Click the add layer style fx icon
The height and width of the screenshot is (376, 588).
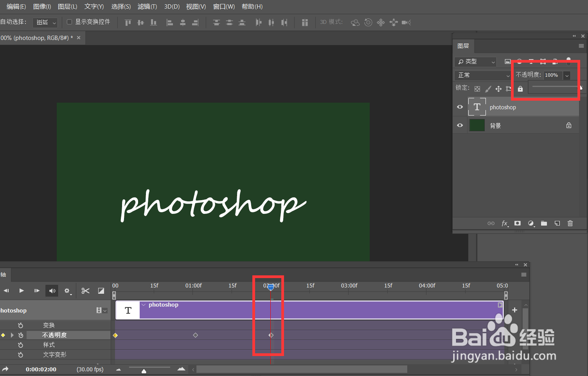[x=505, y=223]
